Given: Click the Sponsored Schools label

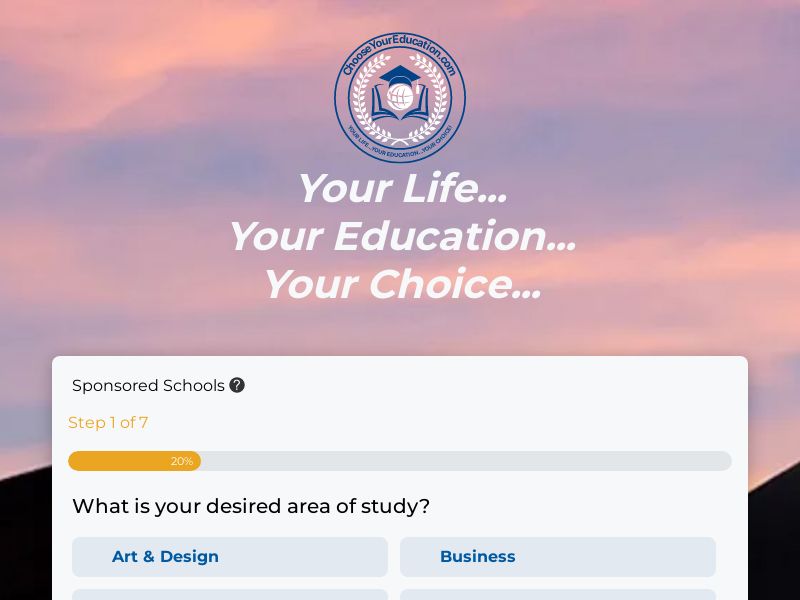Looking at the screenshot, I should [x=148, y=385].
